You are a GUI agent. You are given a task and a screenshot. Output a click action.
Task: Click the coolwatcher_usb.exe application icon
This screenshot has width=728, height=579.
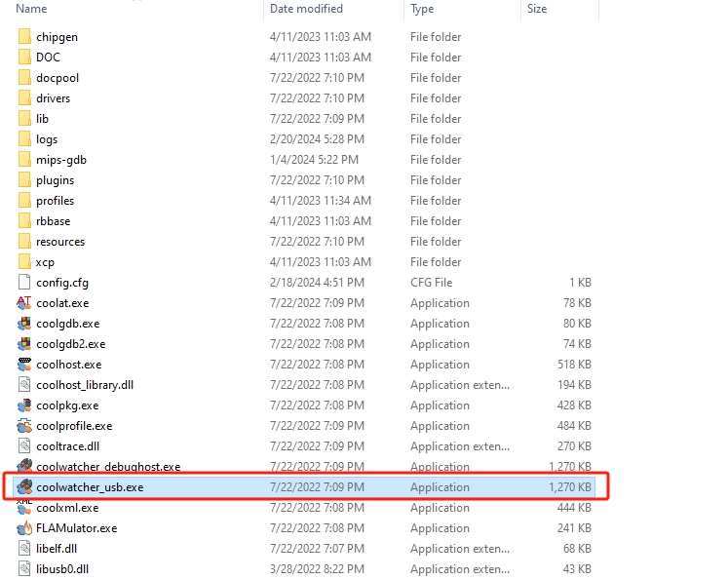click(x=25, y=487)
